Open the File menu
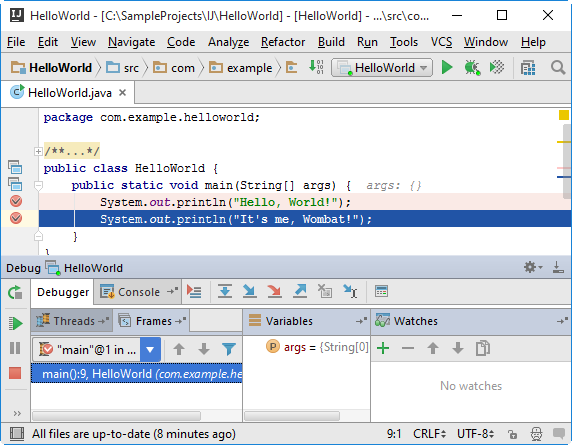The width and height of the screenshot is (572, 445). pos(16,42)
